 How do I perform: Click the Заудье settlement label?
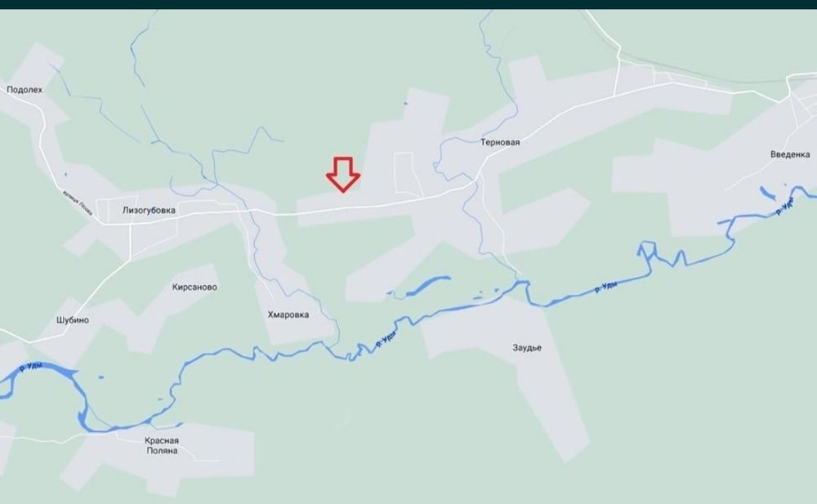527,348
